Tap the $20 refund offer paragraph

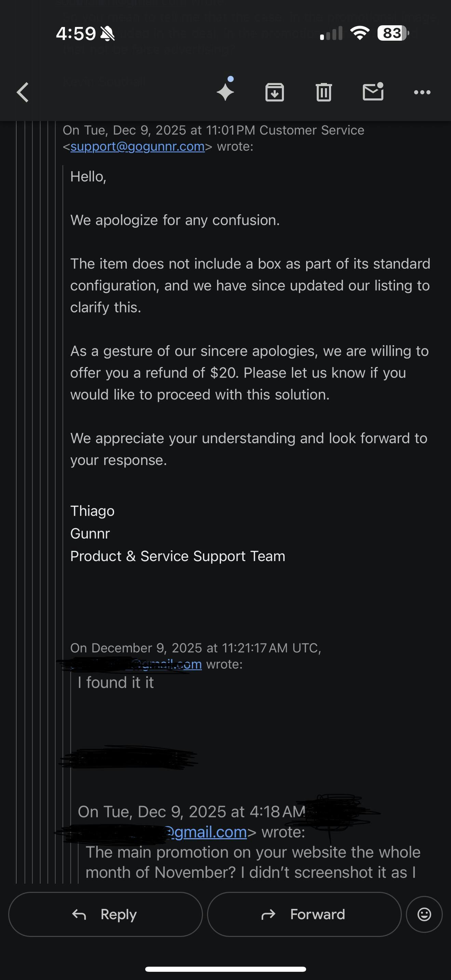pos(249,373)
